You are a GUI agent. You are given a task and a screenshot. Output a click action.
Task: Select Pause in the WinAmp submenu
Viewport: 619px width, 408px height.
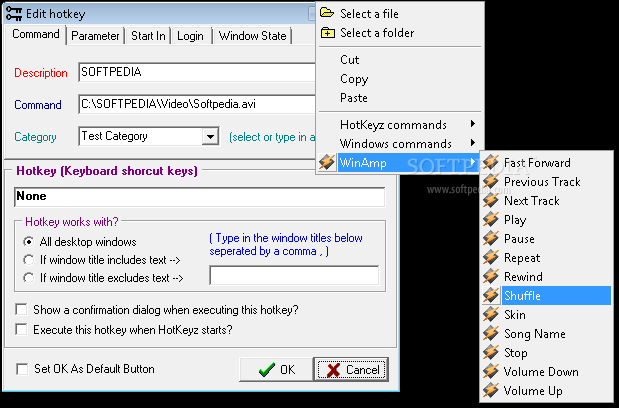click(x=546, y=238)
